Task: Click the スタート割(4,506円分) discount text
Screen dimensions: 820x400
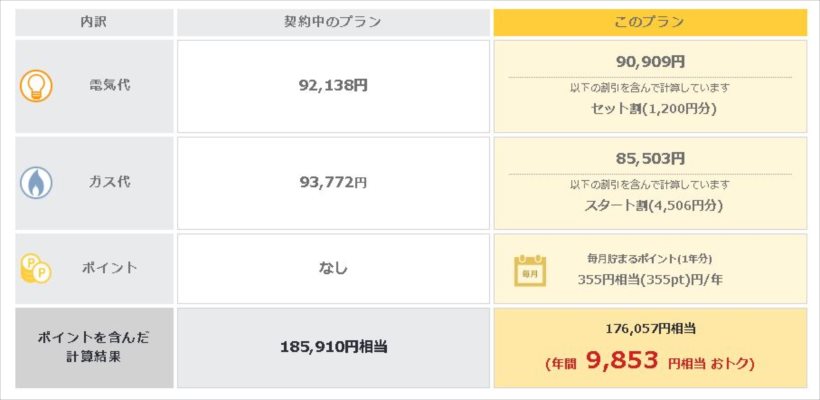Action: pyautogui.click(x=653, y=205)
